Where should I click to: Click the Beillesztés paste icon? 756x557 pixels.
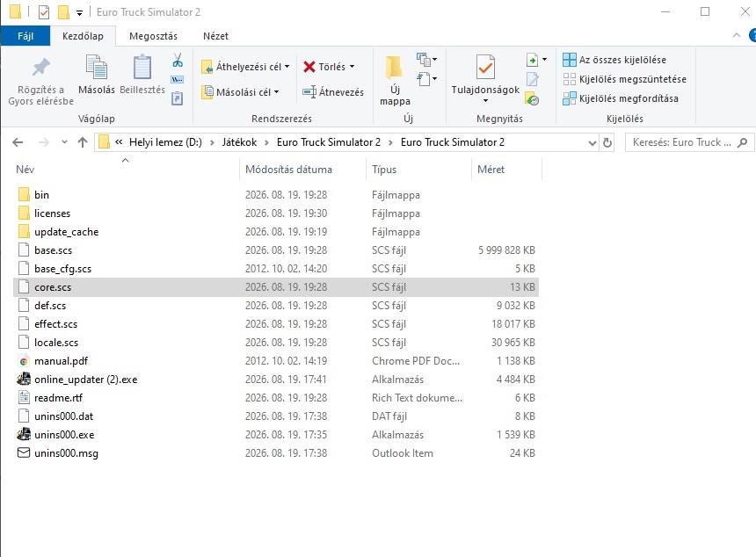click(142, 76)
